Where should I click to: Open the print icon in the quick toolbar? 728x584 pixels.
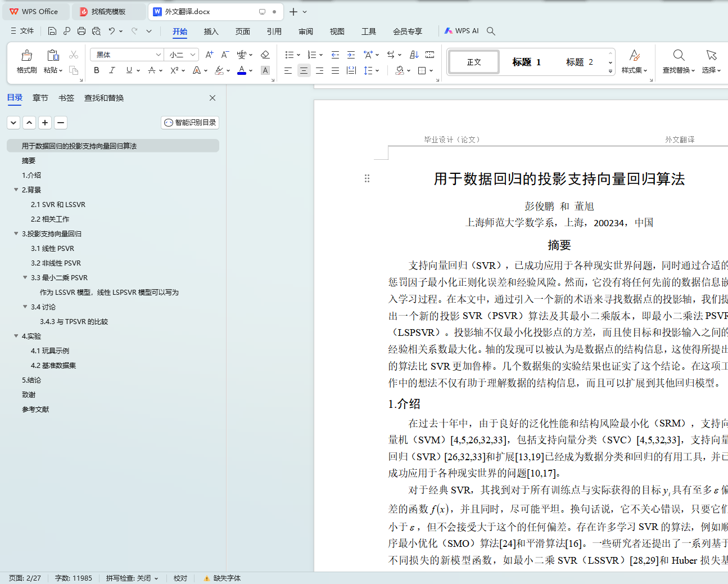point(82,31)
